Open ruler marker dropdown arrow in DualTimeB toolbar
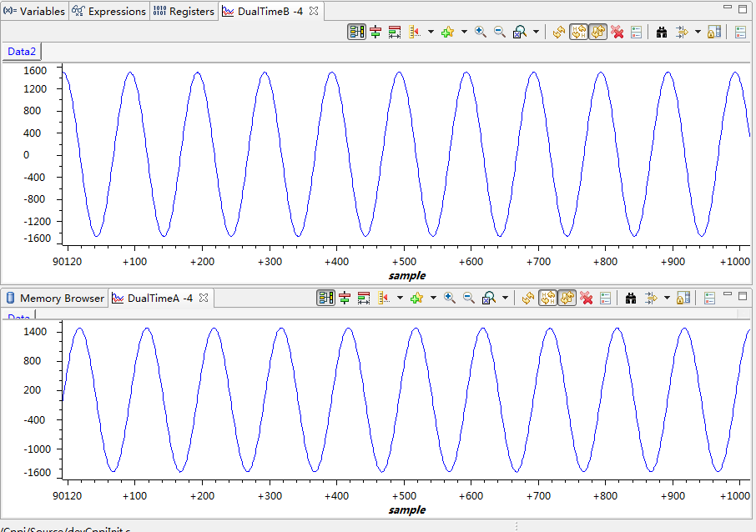Viewport: 756px width, 532px height. pos(431,33)
